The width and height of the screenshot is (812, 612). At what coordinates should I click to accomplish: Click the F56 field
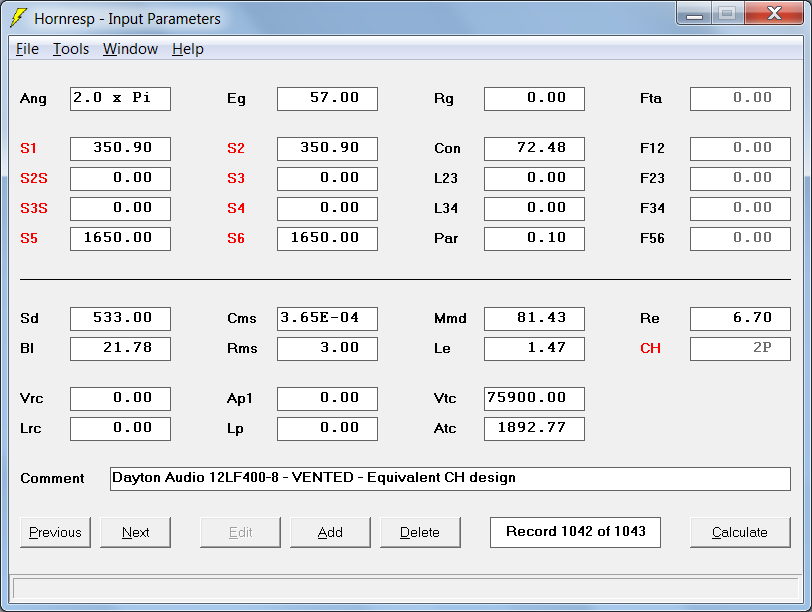[x=741, y=239]
